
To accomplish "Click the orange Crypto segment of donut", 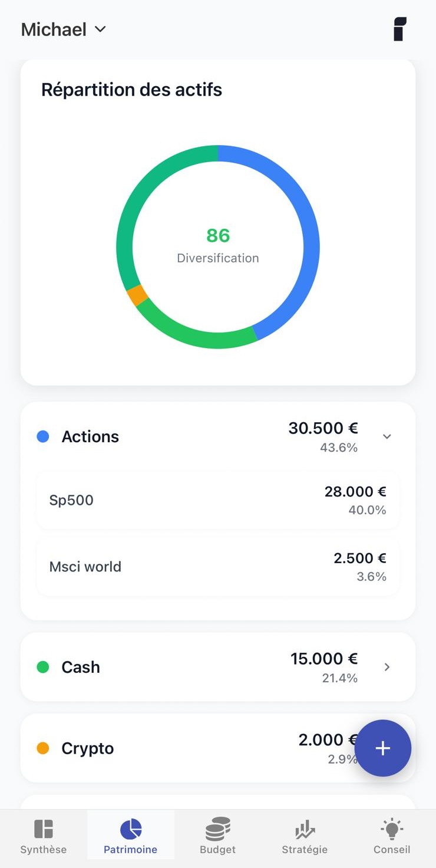I will pyautogui.click(x=137, y=295).
